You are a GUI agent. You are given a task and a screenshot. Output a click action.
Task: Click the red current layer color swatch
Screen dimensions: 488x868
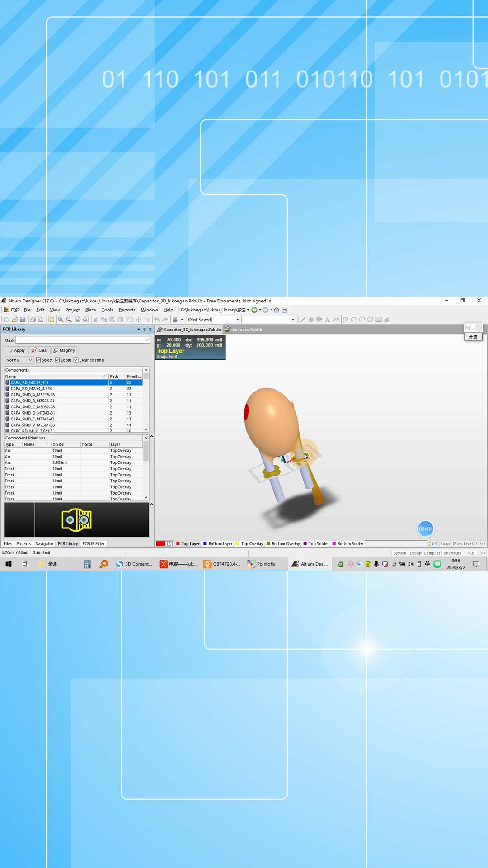160,544
